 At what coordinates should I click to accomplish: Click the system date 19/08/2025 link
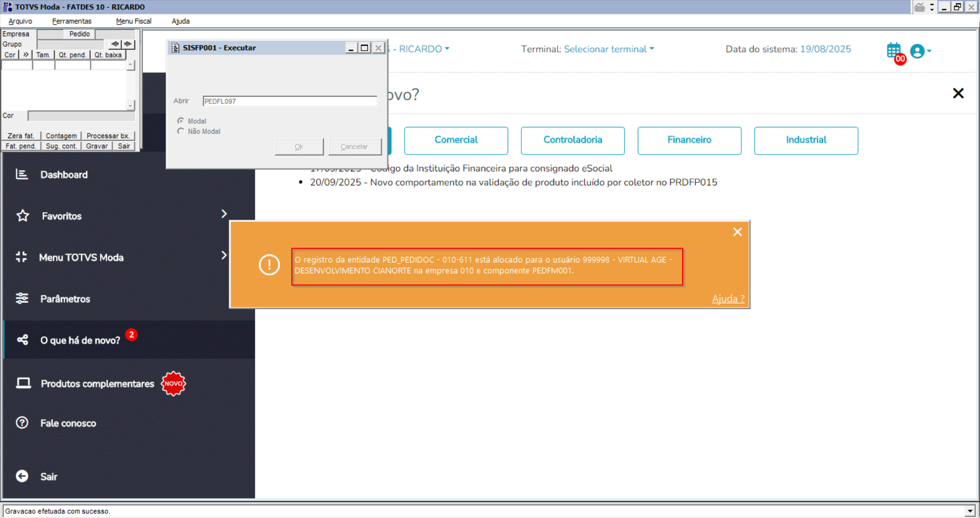(825, 49)
